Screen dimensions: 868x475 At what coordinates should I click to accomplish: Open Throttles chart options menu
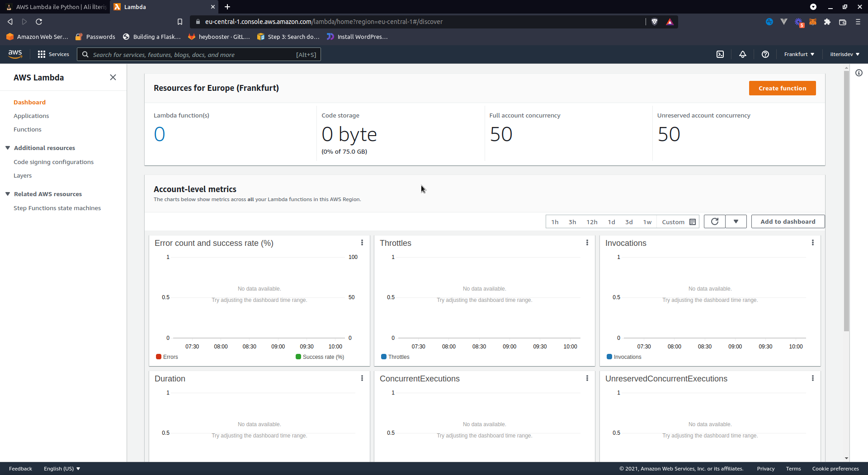tap(587, 243)
